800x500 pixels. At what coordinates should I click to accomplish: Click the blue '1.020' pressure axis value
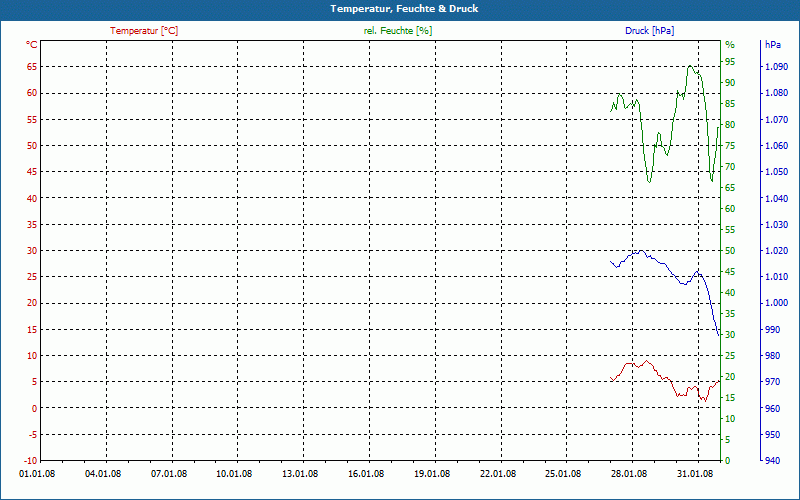(777, 251)
